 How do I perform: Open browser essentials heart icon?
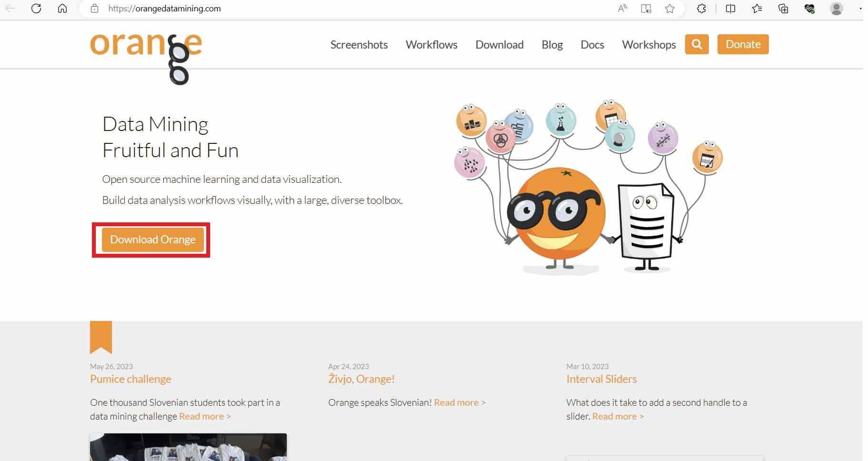click(x=809, y=9)
